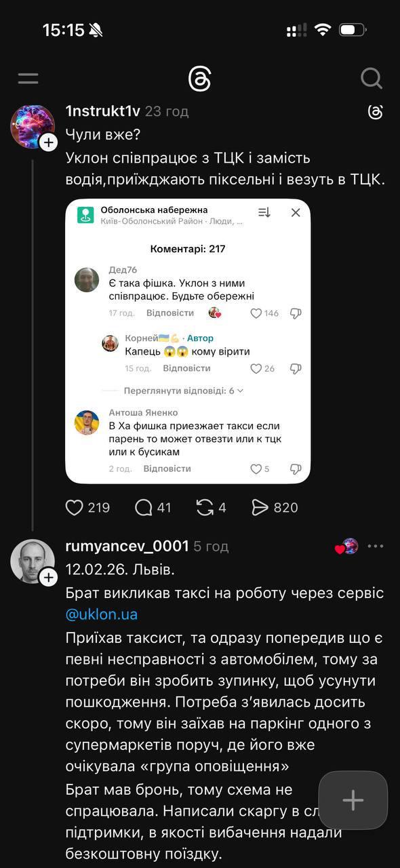Tap the sort icon in the embedded comments screenshot
The width and height of the screenshot is (400, 868).
263,212
